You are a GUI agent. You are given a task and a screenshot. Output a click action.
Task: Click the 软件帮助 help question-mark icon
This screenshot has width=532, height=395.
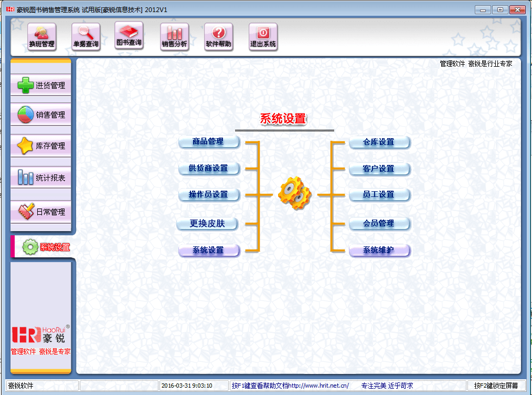218,37
